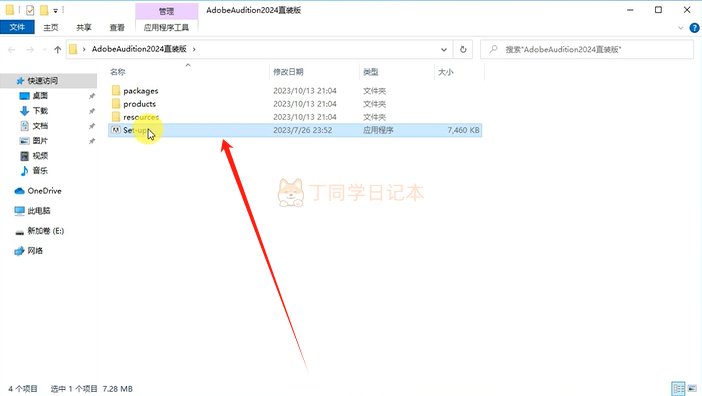Expand the ribbon with the chevron

pyautogui.click(x=681, y=28)
